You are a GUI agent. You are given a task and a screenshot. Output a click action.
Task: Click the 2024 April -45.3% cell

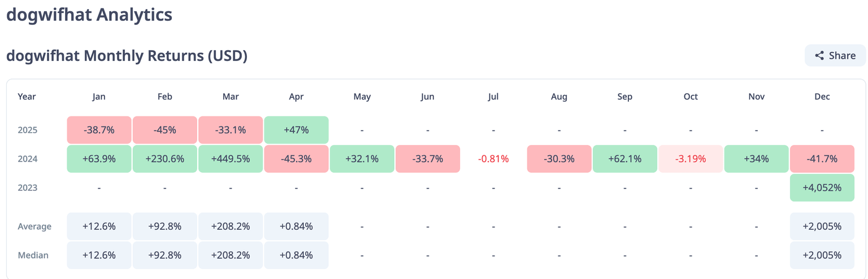(x=296, y=159)
